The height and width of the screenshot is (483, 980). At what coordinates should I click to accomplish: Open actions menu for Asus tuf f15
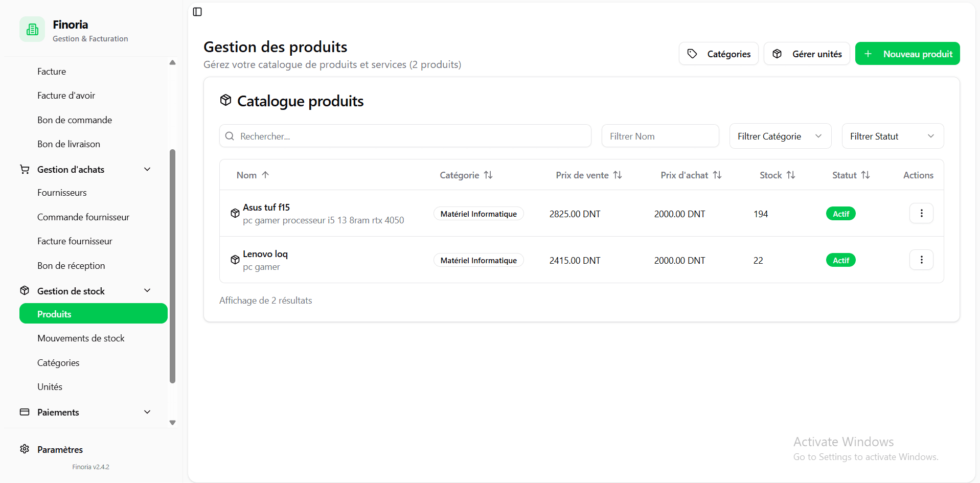(x=921, y=213)
